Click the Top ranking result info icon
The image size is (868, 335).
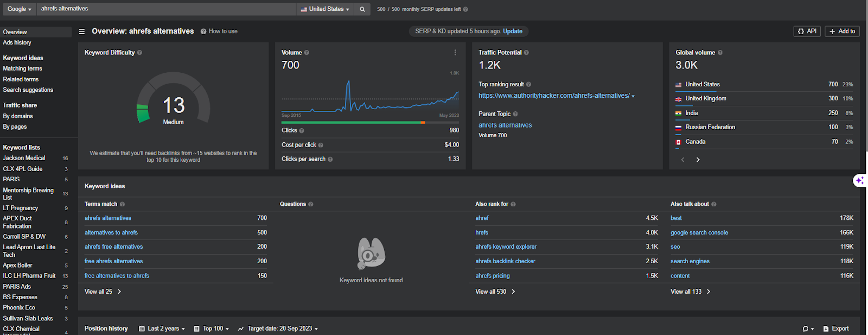coord(528,85)
